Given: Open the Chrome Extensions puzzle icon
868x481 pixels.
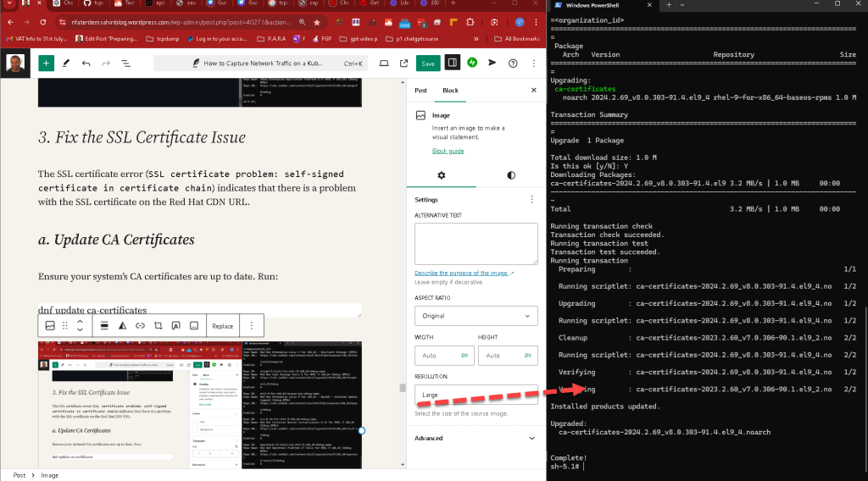Looking at the screenshot, I should click(470, 22).
